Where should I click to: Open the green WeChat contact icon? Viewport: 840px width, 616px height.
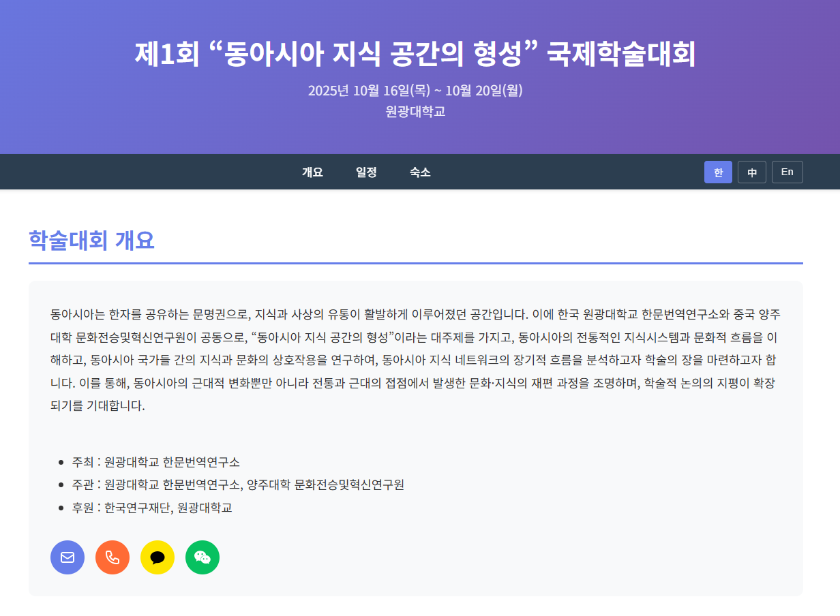202,557
